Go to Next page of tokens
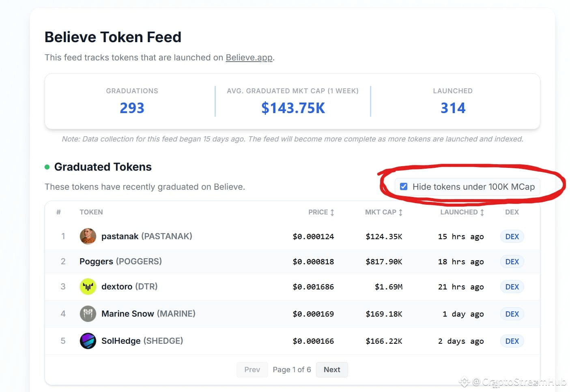The height and width of the screenshot is (392, 570). point(332,370)
